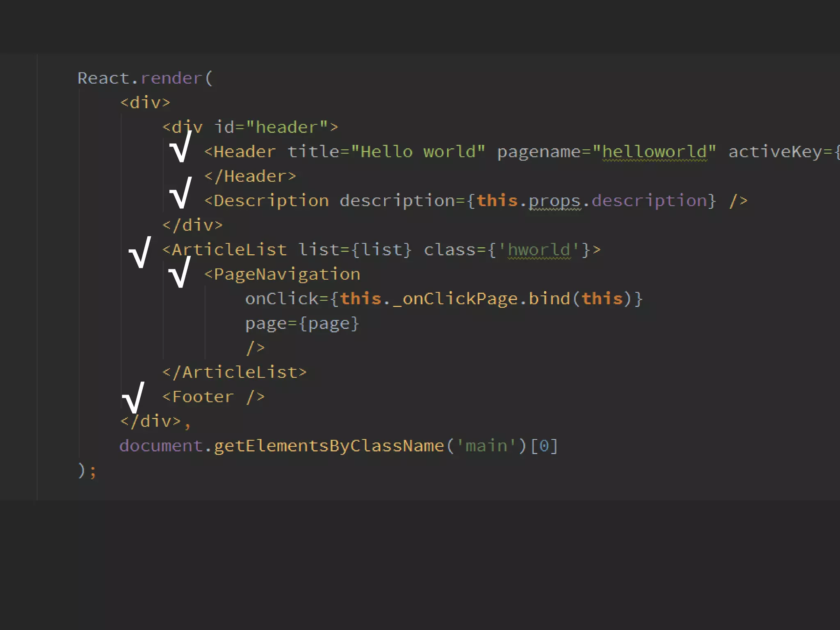Click the list={list} attribute
The height and width of the screenshot is (630, 840).
coord(354,250)
